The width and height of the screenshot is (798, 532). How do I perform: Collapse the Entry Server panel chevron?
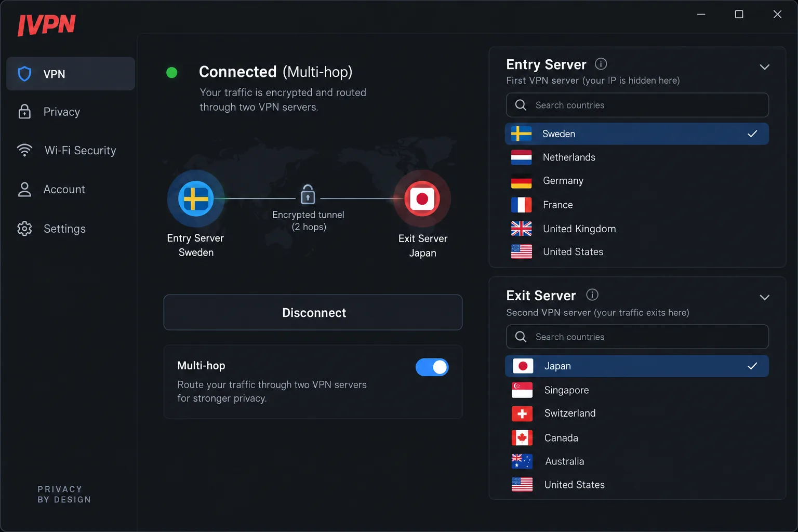click(764, 67)
